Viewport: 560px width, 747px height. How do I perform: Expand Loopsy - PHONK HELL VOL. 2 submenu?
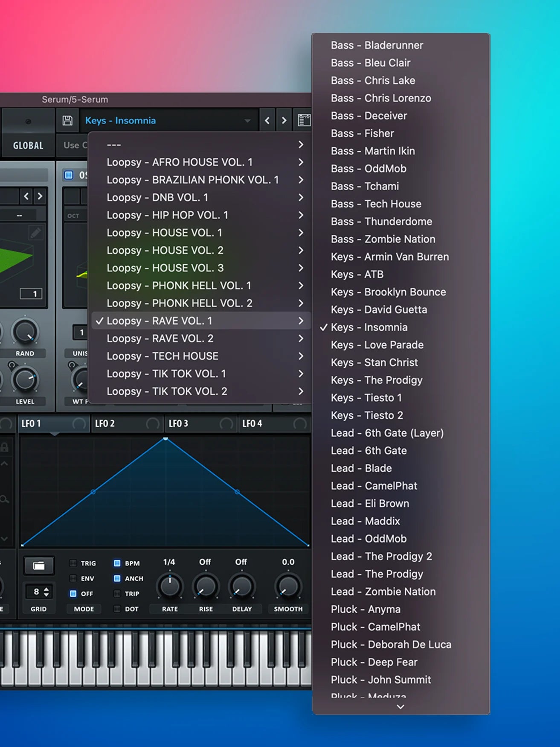pos(200,303)
